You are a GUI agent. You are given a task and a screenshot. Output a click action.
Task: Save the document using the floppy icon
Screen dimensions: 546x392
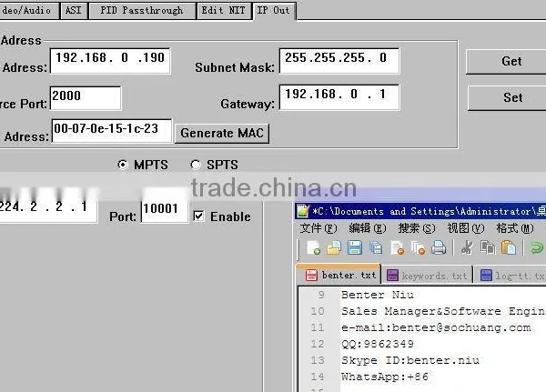(355, 248)
